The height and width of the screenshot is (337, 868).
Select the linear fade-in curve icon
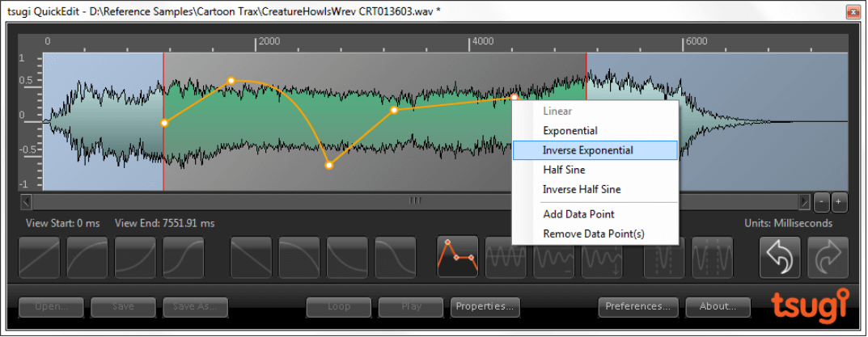(x=39, y=257)
